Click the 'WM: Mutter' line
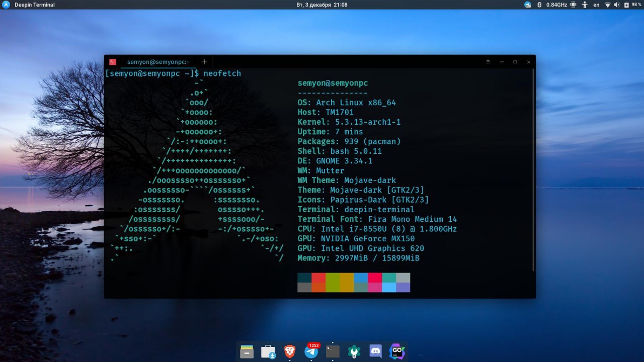644x362 pixels. pyautogui.click(x=321, y=170)
